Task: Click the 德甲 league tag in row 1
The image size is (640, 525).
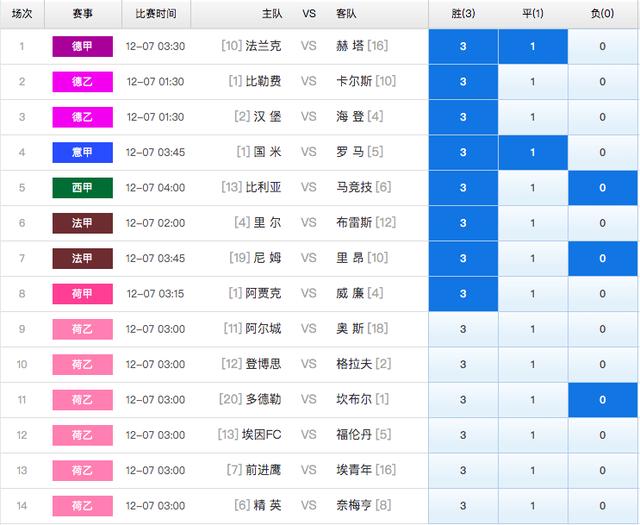Action: 82,47
